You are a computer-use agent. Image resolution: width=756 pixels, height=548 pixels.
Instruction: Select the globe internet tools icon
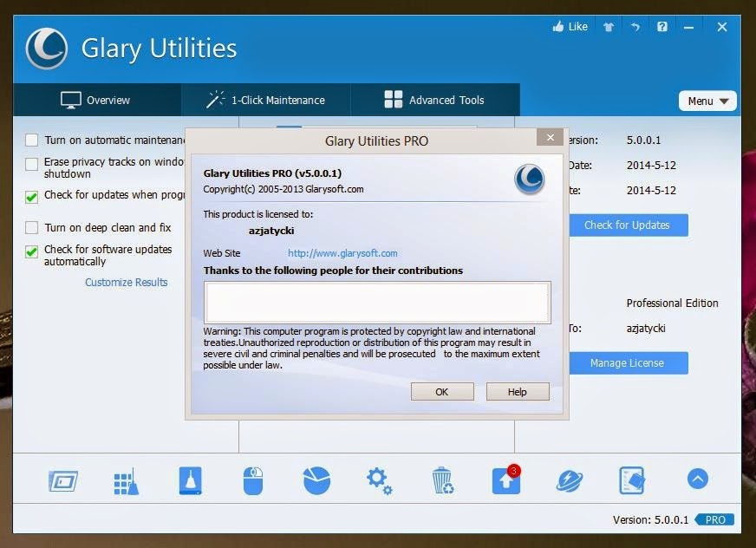coord(568,480)
